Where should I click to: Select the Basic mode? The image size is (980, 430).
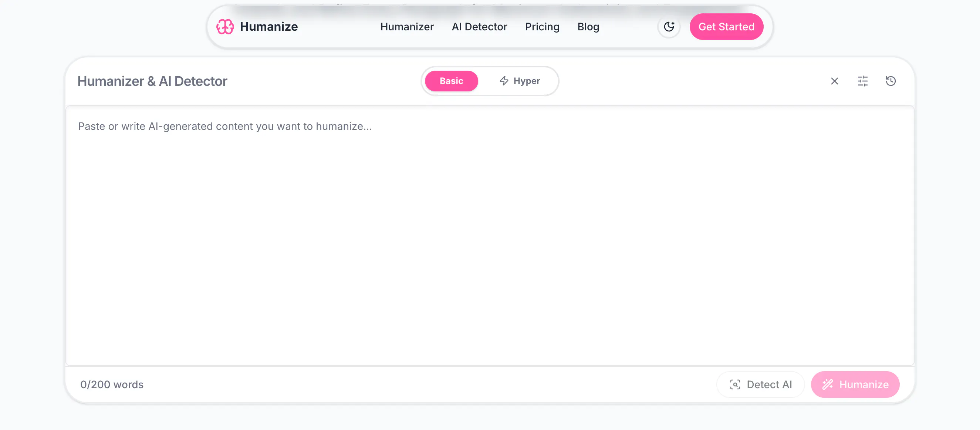pos(451,81)
